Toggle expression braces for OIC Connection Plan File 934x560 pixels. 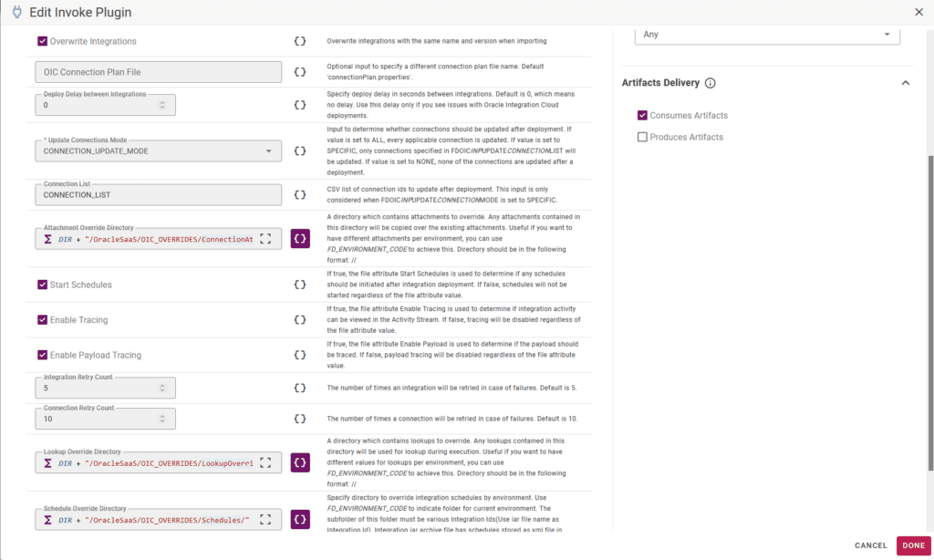tap(299, 72)
